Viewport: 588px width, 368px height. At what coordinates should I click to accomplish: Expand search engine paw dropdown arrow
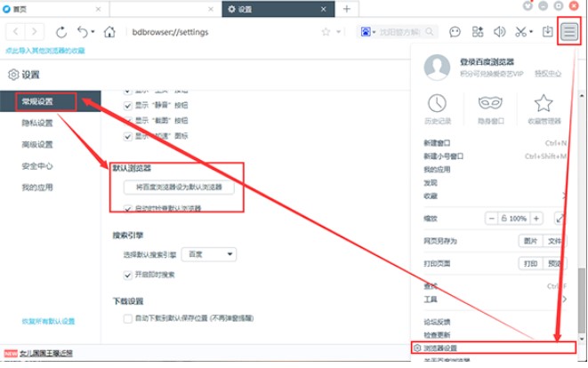[374, 32]
